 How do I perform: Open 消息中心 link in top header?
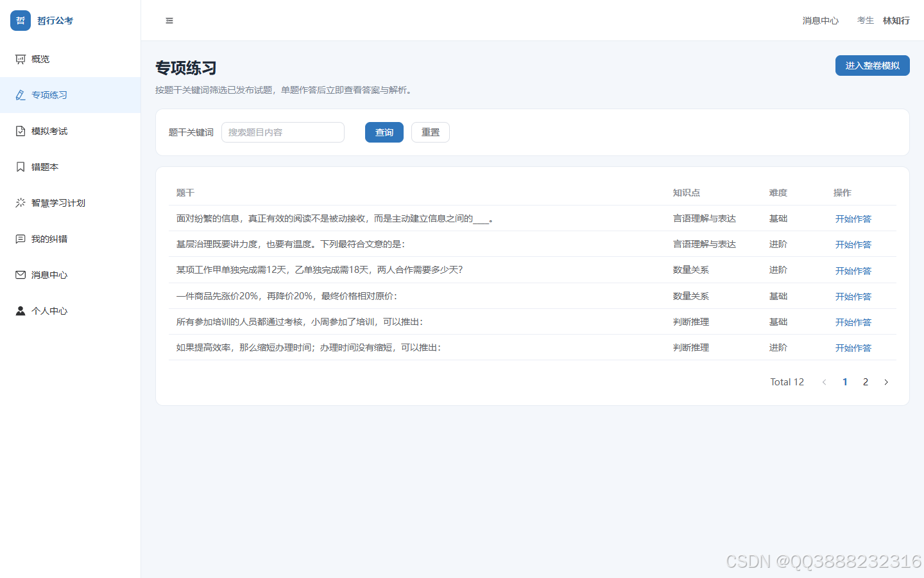click(821, 21)
